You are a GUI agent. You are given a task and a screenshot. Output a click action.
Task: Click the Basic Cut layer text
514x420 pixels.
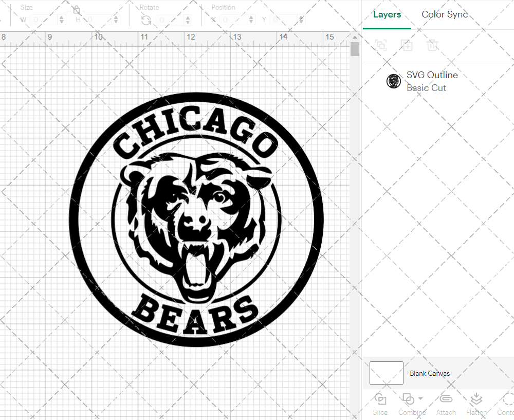(x=426, y=88)
